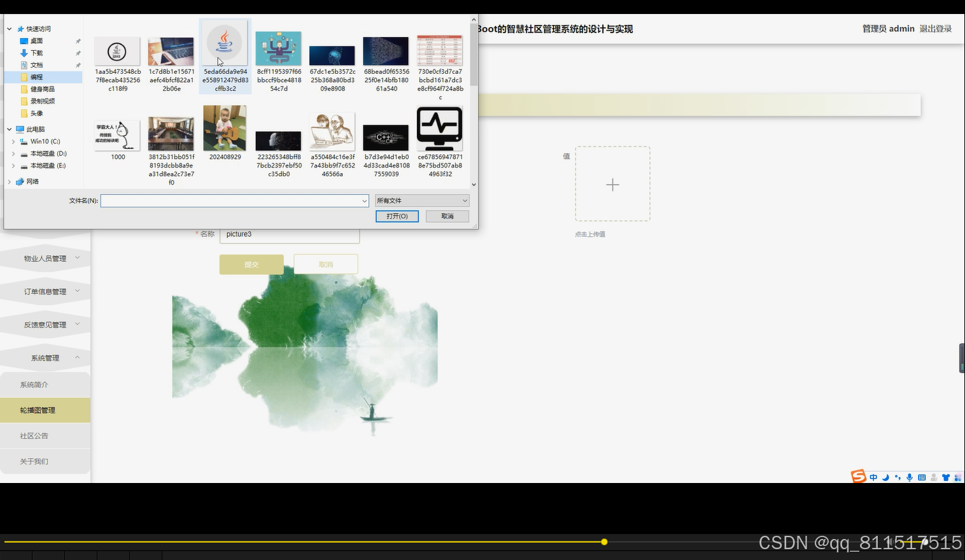Toggle night mode with the moon icon

point(885,477)
